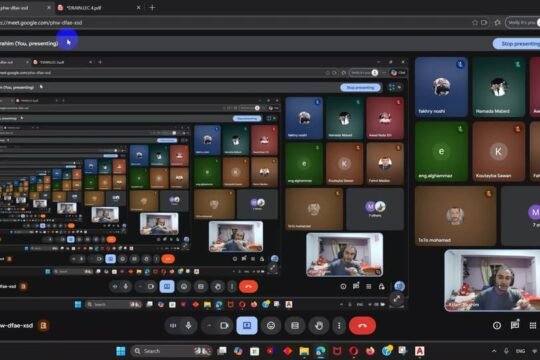Bookmark this page with the star icon
This screenshot has height=360, width=540.
(x=475, y=23)
